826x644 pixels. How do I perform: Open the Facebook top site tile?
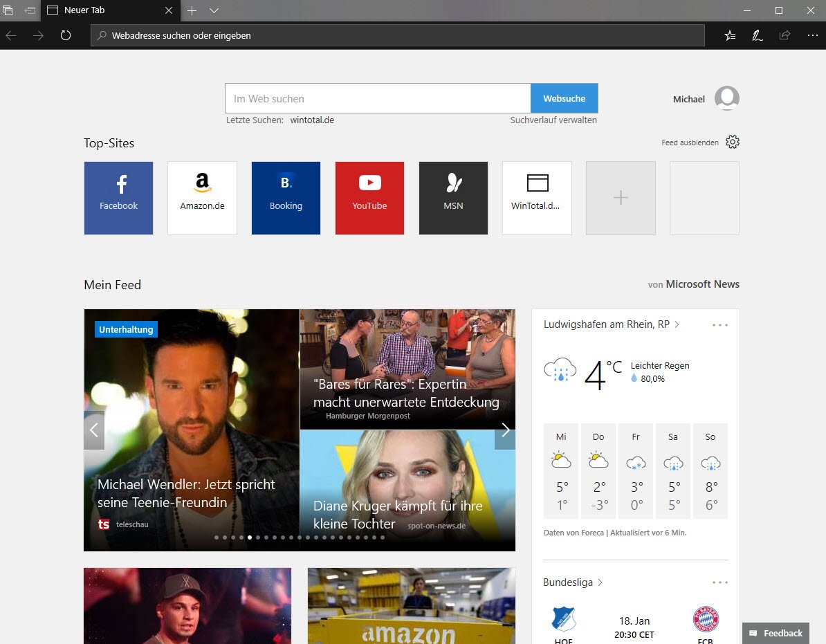tap(118, 198)
